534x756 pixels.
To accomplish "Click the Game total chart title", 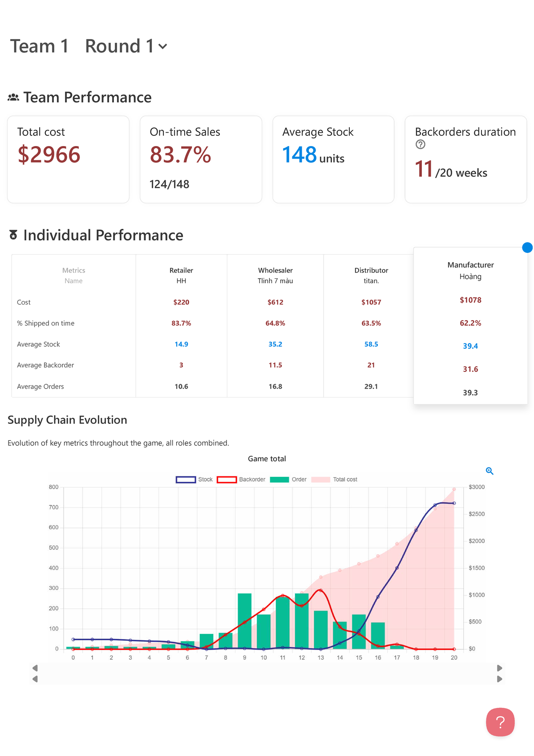I will pos(267,459).
